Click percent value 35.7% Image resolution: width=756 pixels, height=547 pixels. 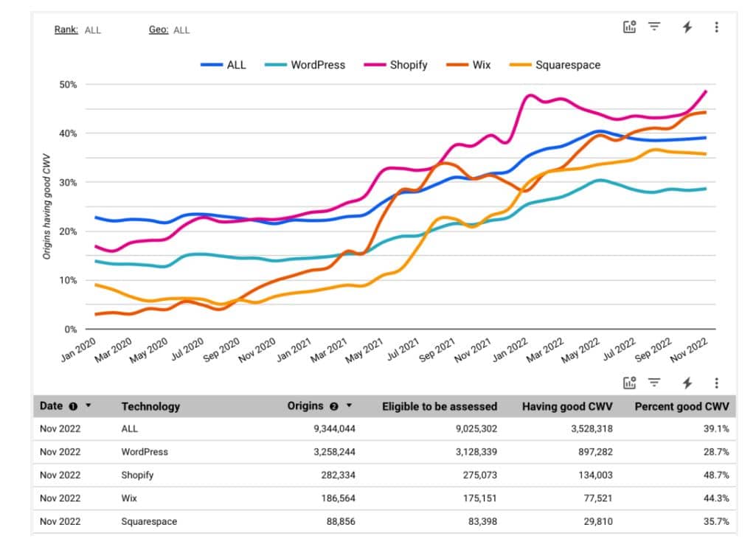716,521
